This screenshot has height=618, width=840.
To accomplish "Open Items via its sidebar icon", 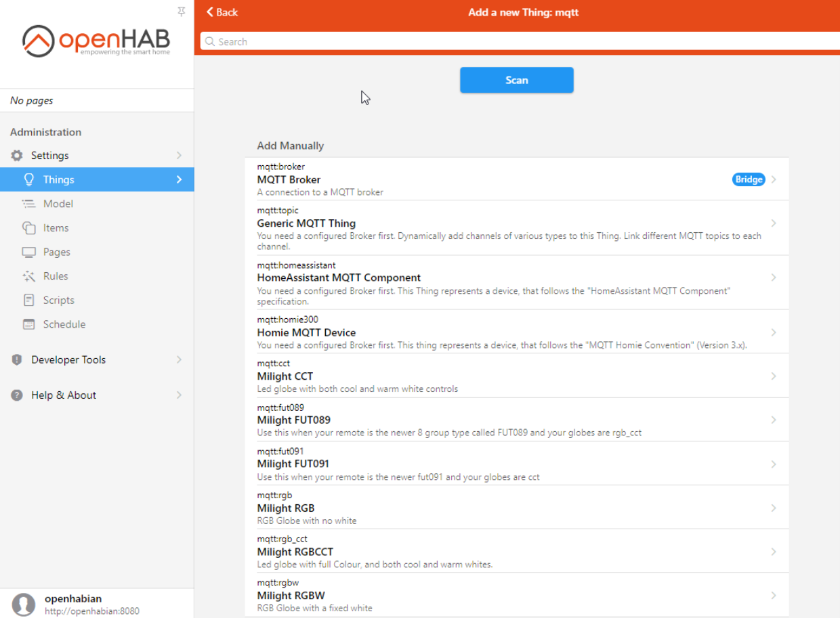I will pos(29,227).
